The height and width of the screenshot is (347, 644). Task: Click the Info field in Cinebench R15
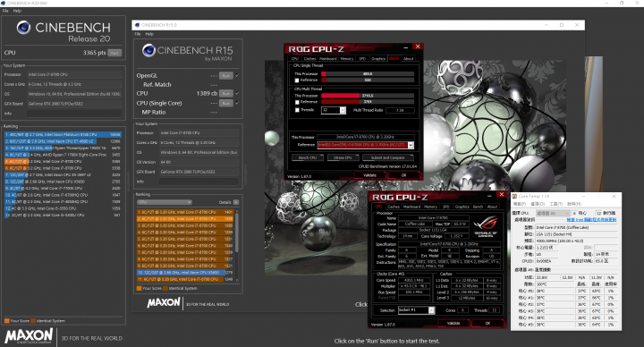(199, 182)
